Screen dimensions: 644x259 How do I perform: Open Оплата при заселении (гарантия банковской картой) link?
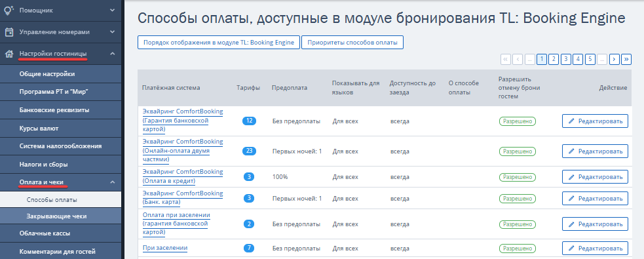pos(177,224)
